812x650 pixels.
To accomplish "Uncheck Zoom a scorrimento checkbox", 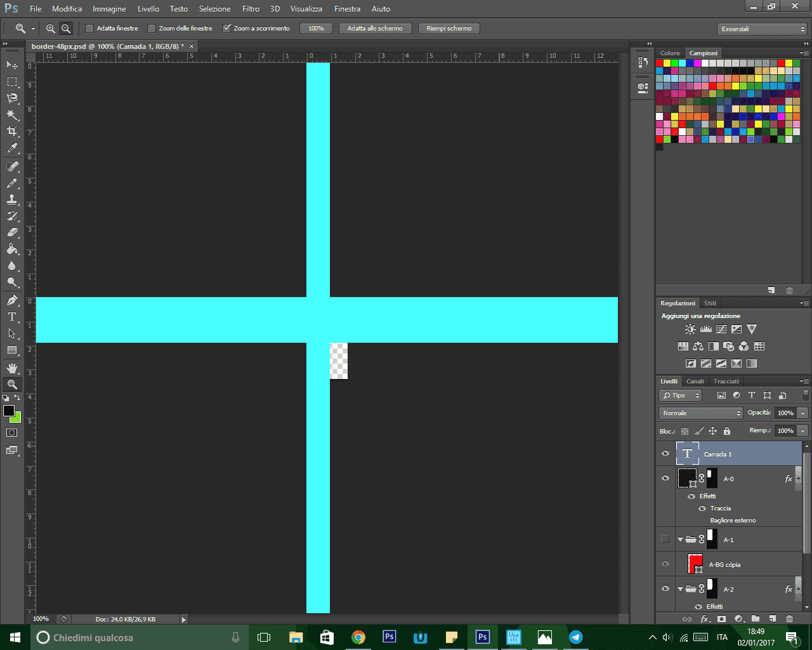I will point(226,29).
